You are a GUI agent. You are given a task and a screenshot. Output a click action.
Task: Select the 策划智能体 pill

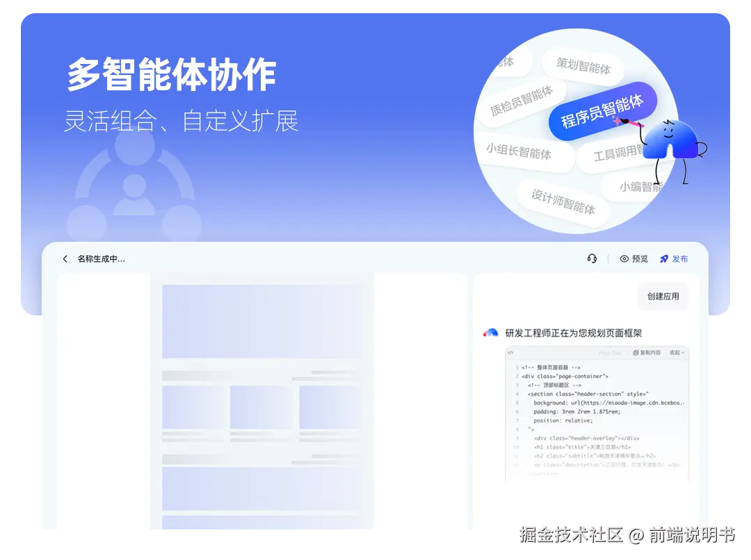click(x=583, y=65)
